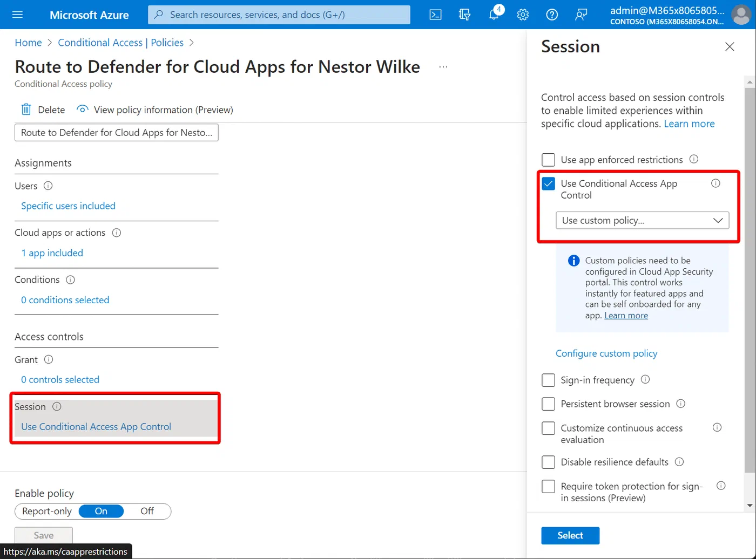Click info icon next to Sign-in frequency
The height and width of the screenshot is (559, 756).
tap(645, 380)
